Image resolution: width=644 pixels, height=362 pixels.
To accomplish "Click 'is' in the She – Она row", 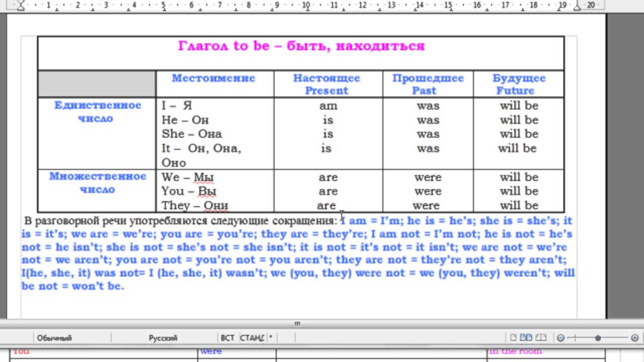I will pos(328,134).
